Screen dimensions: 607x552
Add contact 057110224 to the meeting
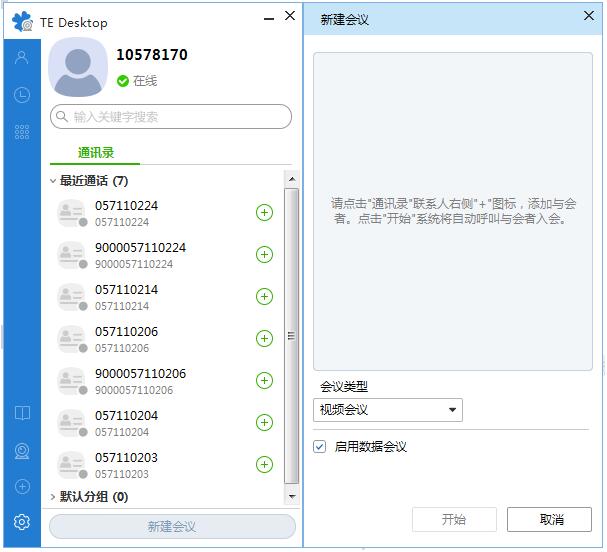pos(264,212)
